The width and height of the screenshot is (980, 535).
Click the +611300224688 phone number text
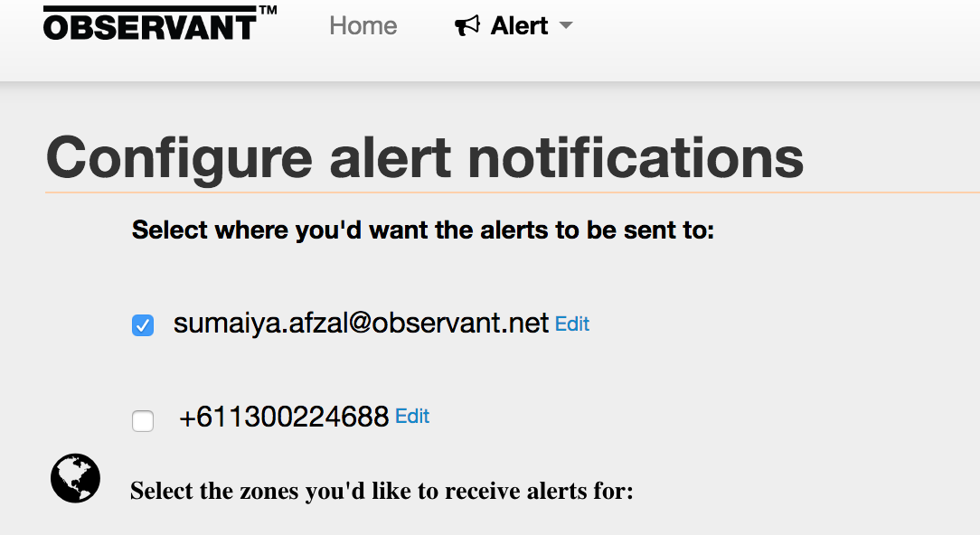(284, 417)
